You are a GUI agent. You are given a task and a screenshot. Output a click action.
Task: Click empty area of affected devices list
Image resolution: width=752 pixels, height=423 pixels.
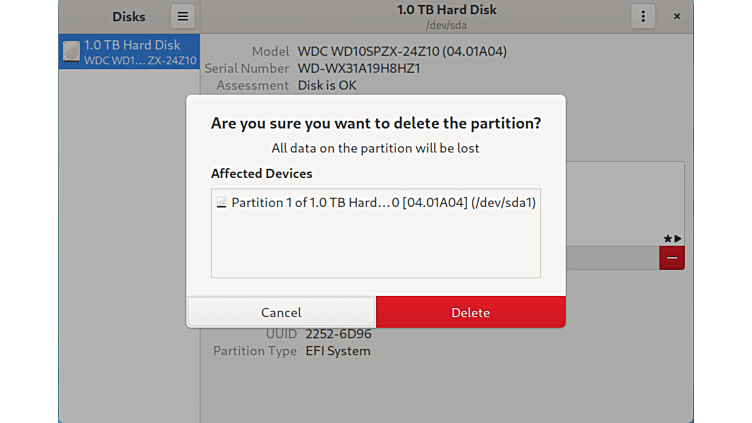pyautogui.click(x=376, y=250)
